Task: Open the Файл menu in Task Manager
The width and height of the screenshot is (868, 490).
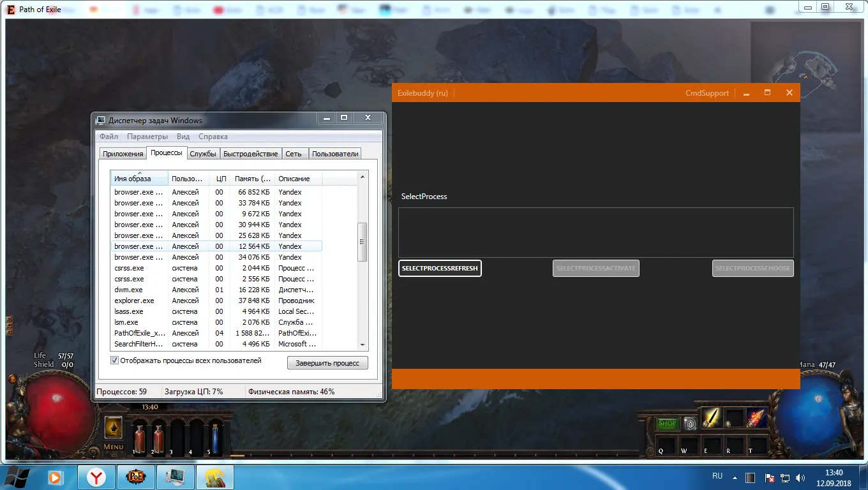Action: (x=108, y=137)
